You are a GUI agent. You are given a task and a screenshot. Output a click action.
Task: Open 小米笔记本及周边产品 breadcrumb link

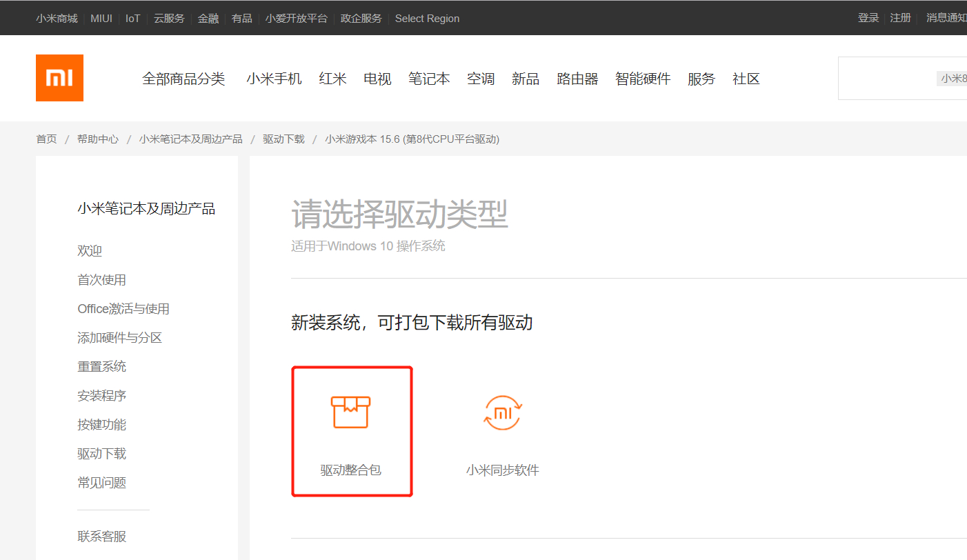(x=191, y=139)
